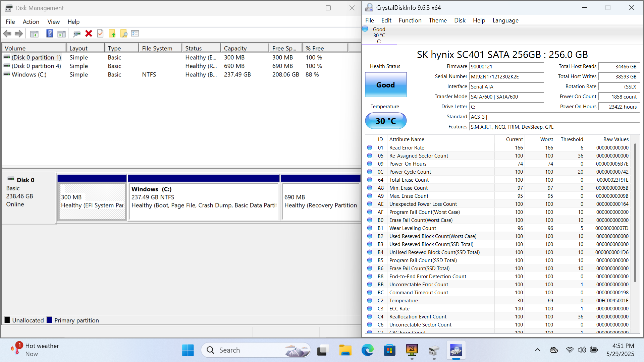Click status orb for Read Error Rate row

click(370, 147)
